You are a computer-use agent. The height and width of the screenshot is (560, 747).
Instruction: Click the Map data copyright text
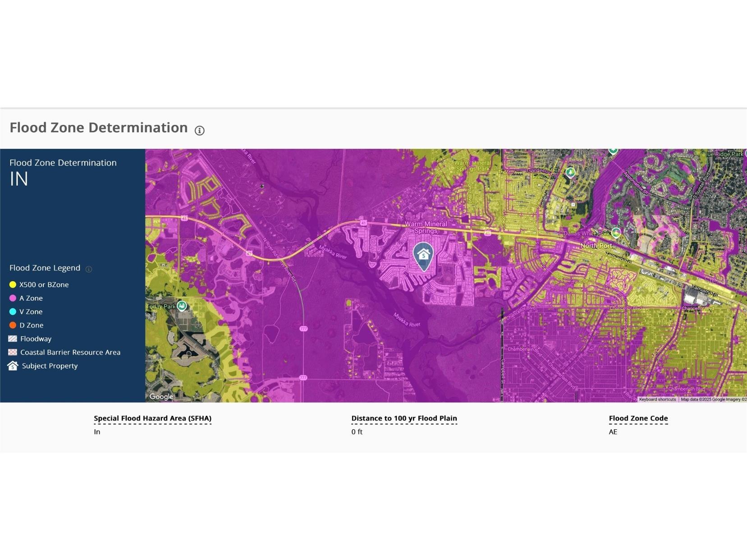tap(713, 399)
